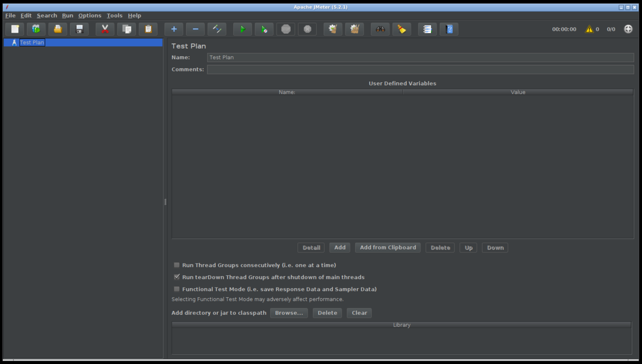The width and height of the screenshot is (642, 364).
Task: Click the classpath Clear button
Action: pos(360,313)
